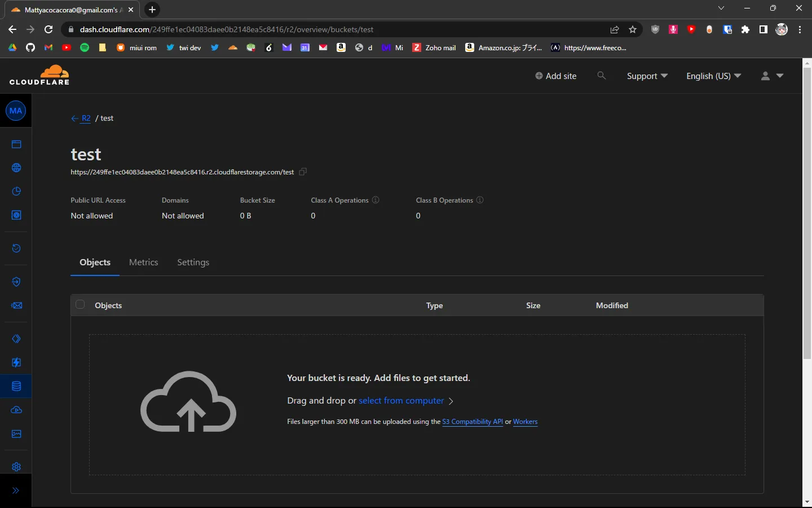Open English (US) language dropdown

point(714,76)
